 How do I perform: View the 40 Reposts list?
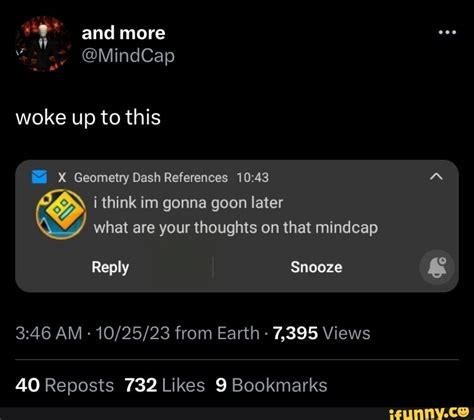(x=65, y=385)
